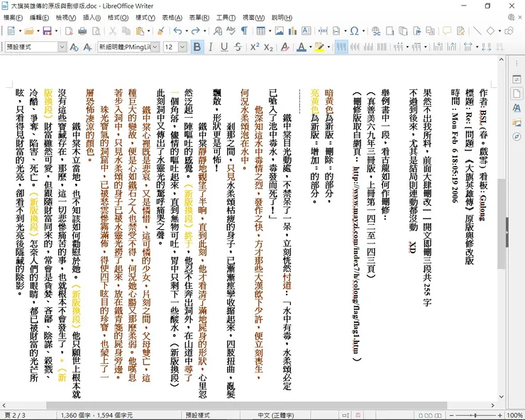Undo the last action
Screen dimensions: 525x420
[177, 31]
